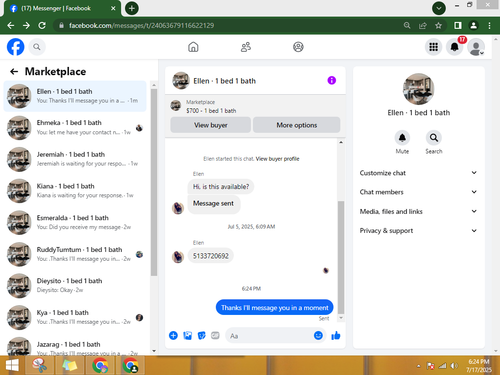500x375 pixels.
Task: Open the tab search dropdown arrow
Action: 439,8
